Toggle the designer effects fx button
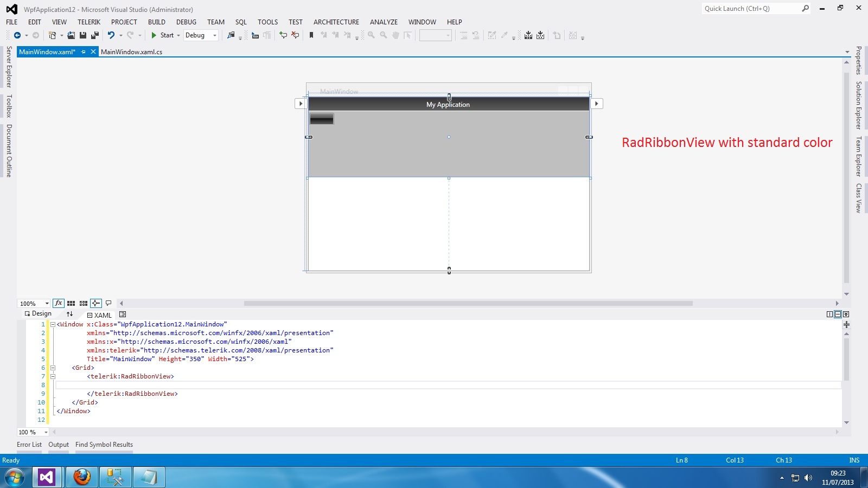 59,303
